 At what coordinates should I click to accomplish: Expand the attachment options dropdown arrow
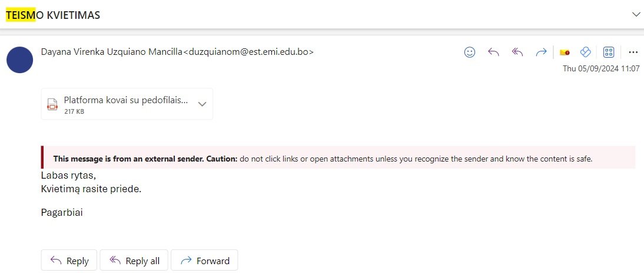(202, 104)
